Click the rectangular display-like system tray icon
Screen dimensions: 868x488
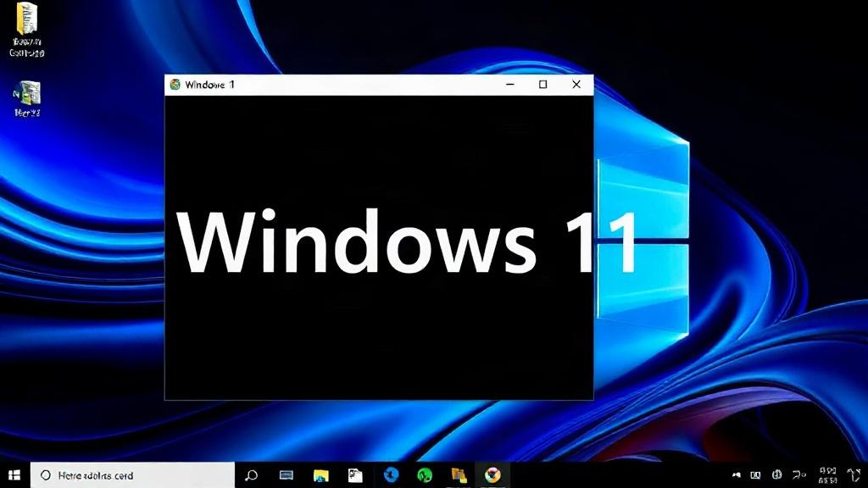click(755, 474)
